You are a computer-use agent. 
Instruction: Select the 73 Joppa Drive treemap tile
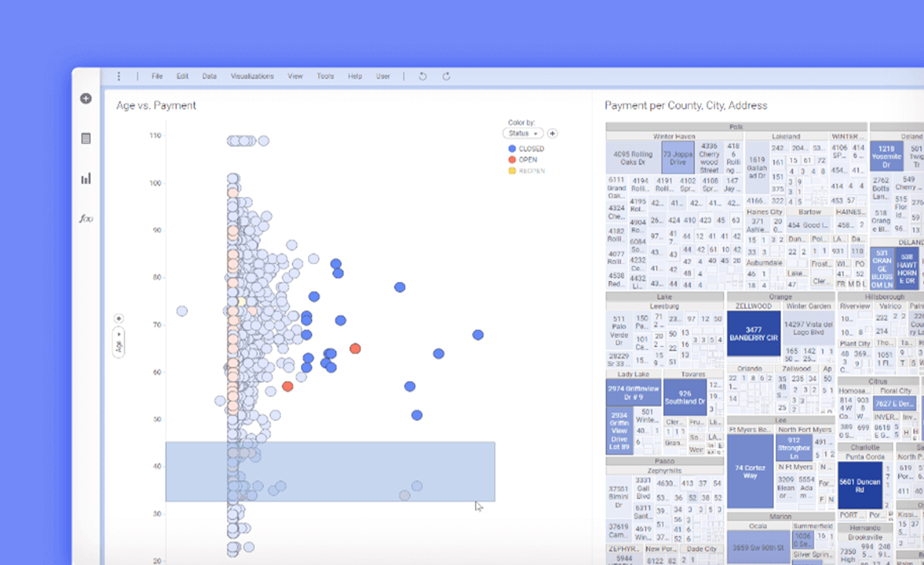click(x=678, y=158)
